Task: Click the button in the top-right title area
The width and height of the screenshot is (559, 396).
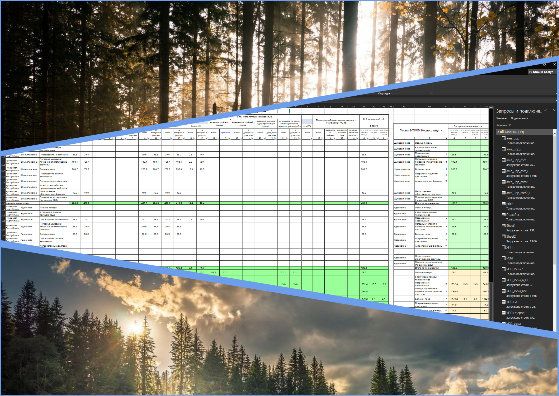Action: [x=542, y=72]
